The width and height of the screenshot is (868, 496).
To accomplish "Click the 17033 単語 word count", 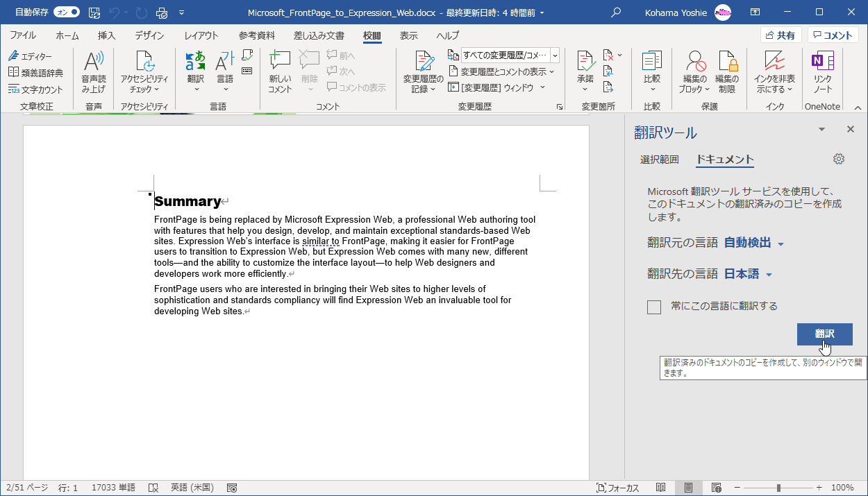I will tap(114, 488).
